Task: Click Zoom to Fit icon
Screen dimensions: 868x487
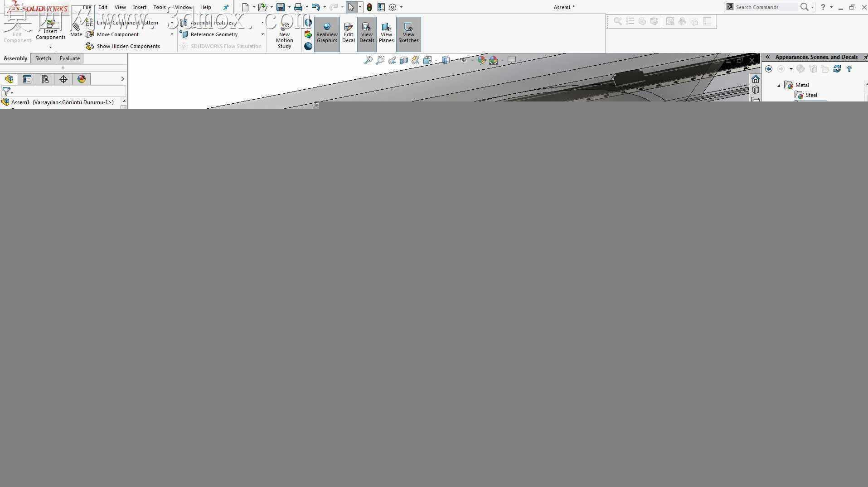Action: point(369,60)
